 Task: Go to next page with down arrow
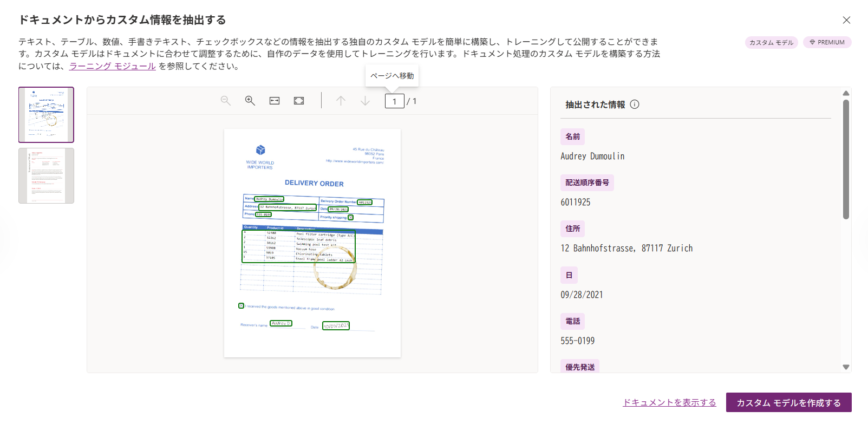pyautogui.click(x=366, y=101)
